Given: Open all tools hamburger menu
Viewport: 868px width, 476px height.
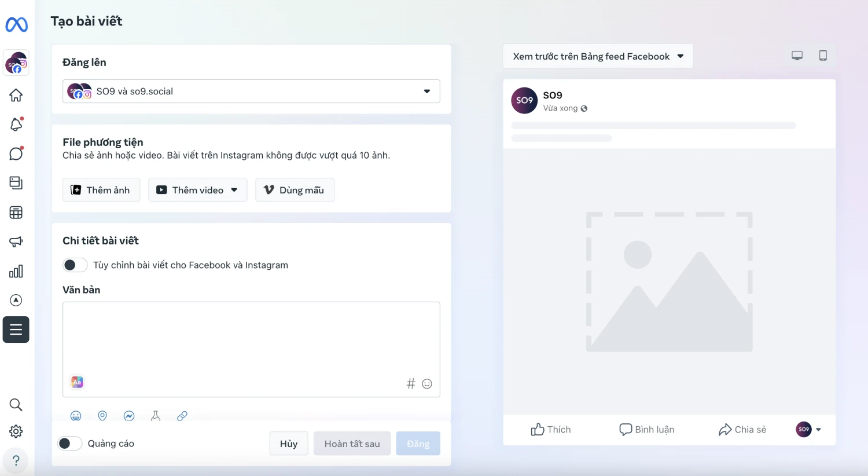Looking at the screenshot, I should (x=16, y=329).
